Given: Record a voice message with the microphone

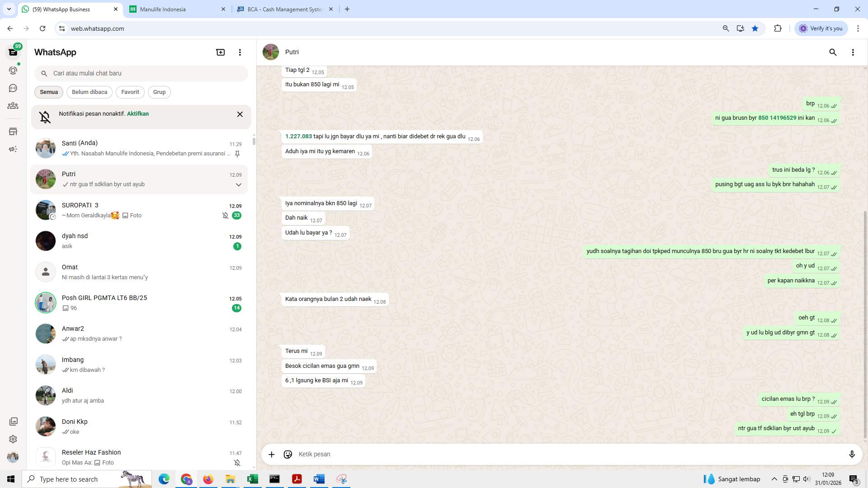Looking at the screenshot, I should tap(852, 454).
